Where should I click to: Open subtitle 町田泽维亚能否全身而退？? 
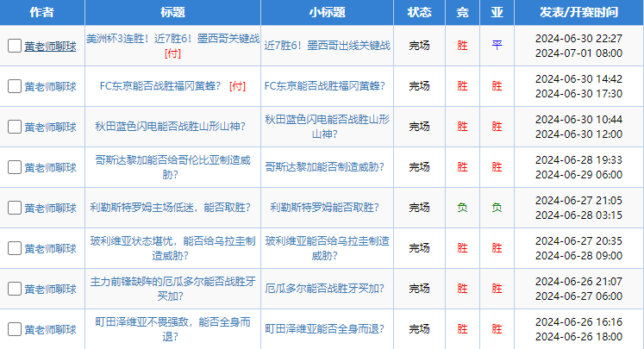[x=324, y=329]
